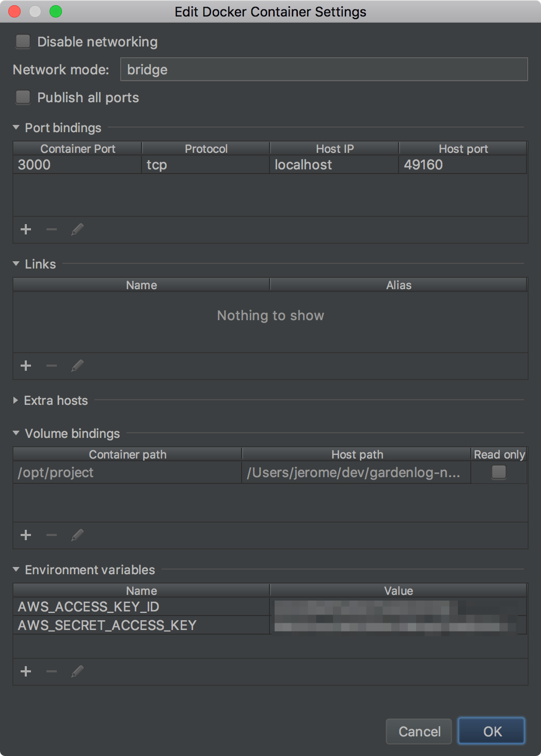Click the Cancel button
541x756 pixels.
419,731
